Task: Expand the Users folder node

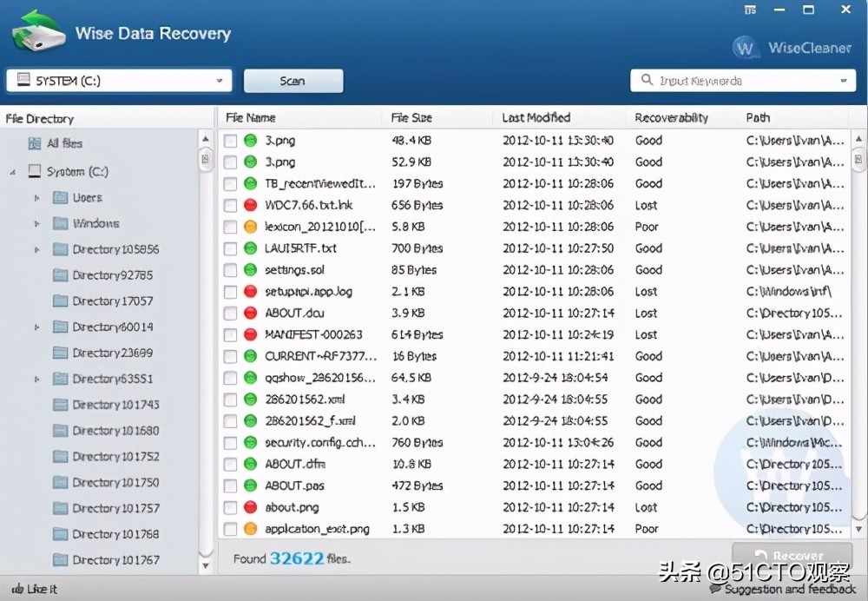Action: pyautogui.click(x=36, y=198)
